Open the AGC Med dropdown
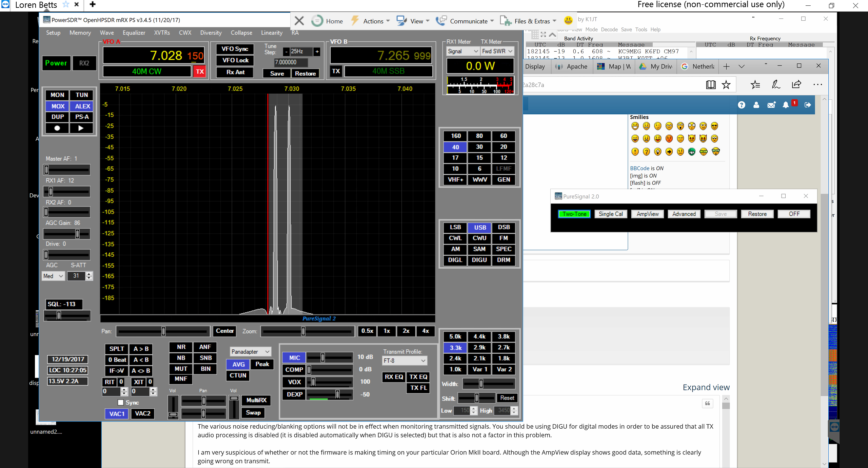Viewport: 868px width, 468px height. [53, 276]
